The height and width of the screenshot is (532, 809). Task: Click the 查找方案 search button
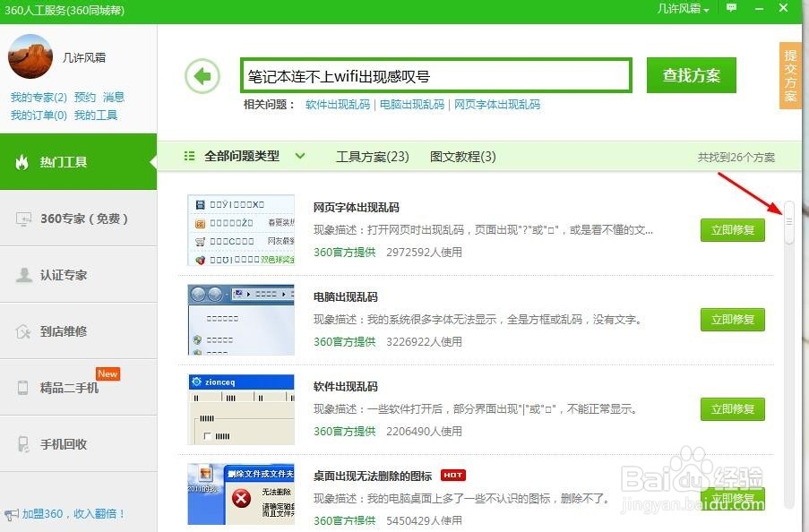tap(692, 75)
